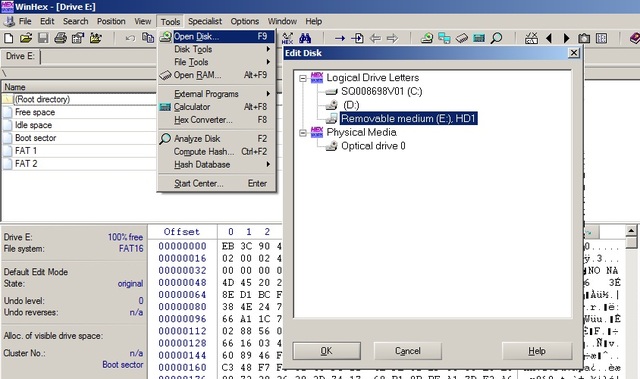640x379 pixels.
Task: Click the Calculator toolbar icon
Action: click(479, 38)
